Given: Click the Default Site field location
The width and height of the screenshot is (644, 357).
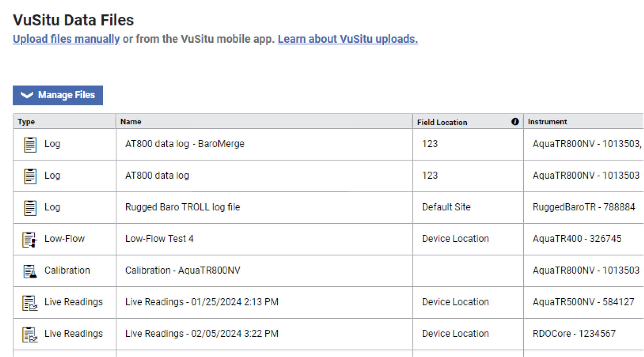Looking at the screenshot, I should (446, 207).
